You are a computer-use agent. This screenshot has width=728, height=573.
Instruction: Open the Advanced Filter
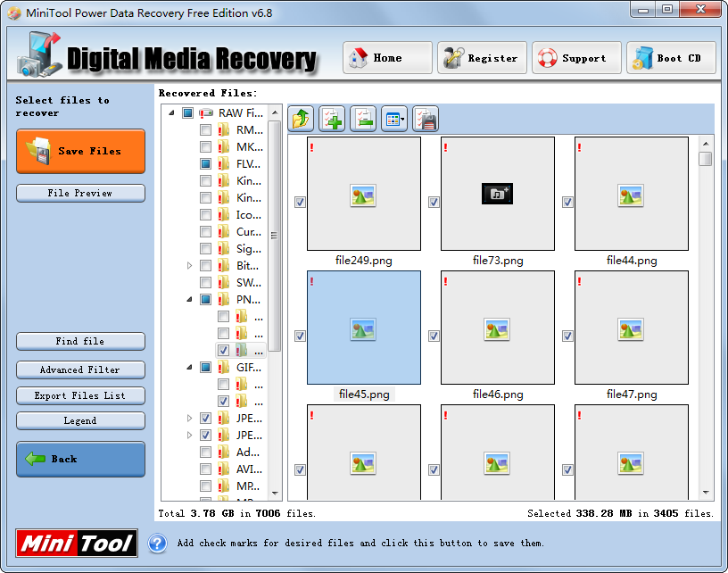click(x=81, y=370)
